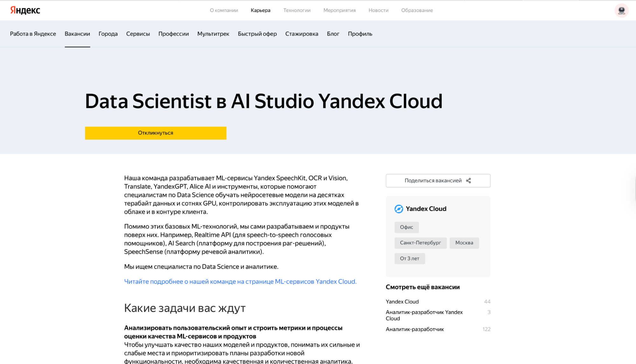Click the Data Scientist job title heading

(x=264, y=101)
